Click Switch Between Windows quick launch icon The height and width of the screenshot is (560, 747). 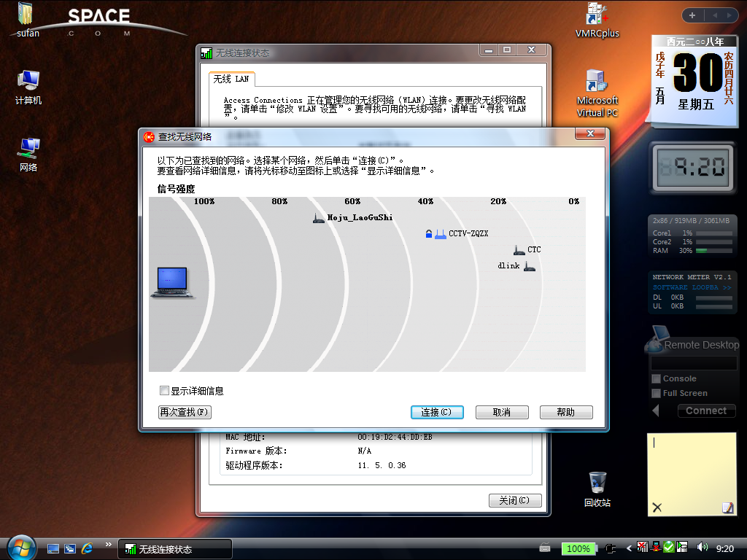(x=70, y=548)
